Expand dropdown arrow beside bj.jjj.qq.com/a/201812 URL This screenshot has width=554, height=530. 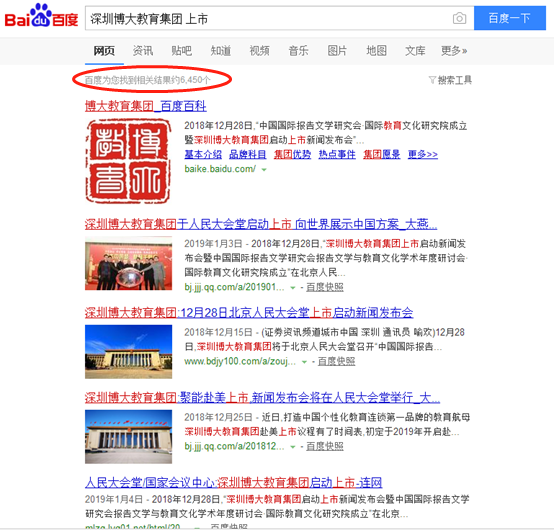(293, 447)
